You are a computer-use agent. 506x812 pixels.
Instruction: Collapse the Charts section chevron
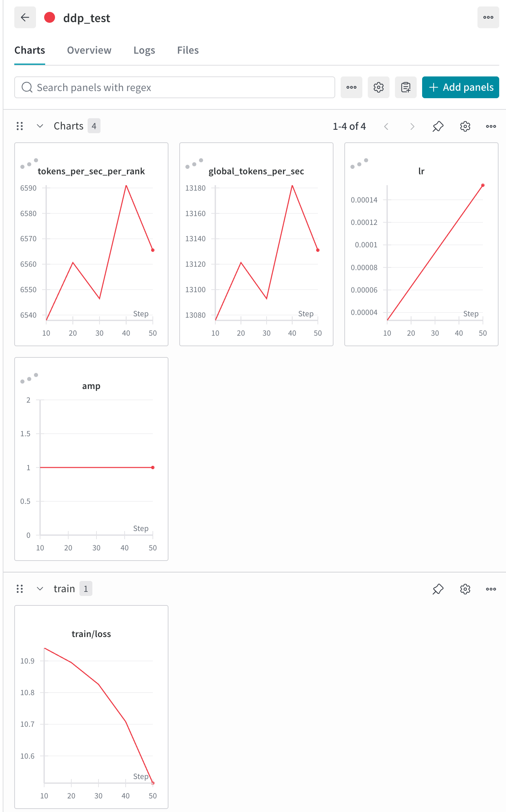[40, 126]
